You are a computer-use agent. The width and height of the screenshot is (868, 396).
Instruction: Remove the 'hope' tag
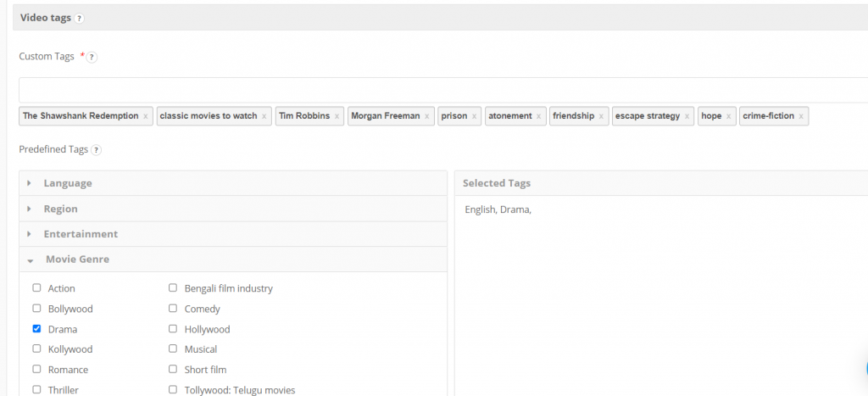pyautogui.click(x=728, y=116)
